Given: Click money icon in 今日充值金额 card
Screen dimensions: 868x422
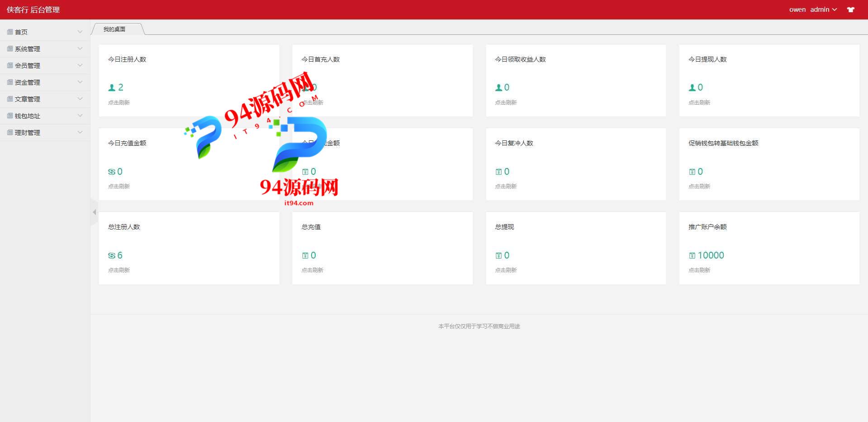Looking at the screenshot, I should pos(112,172).
